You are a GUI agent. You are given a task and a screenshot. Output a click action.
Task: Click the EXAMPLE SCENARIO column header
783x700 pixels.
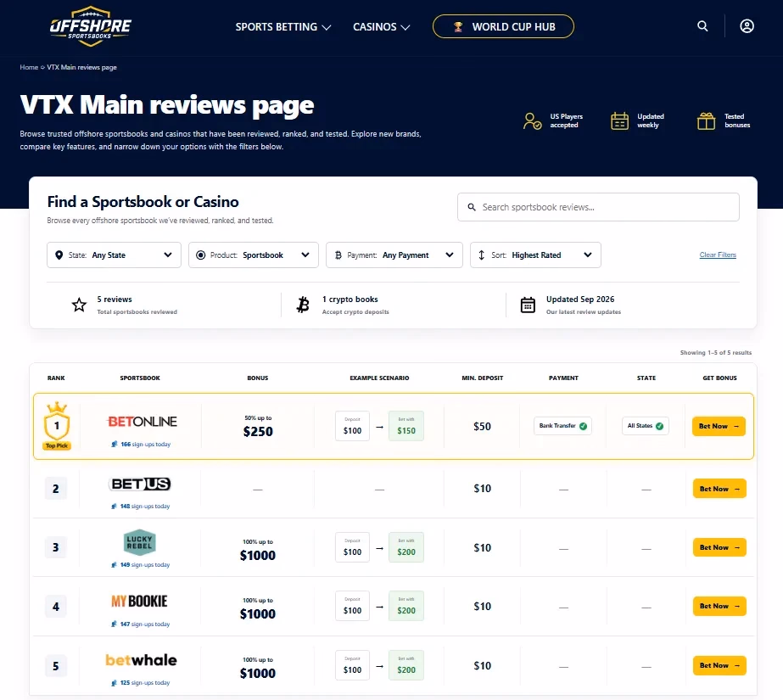tap(379, 378)
